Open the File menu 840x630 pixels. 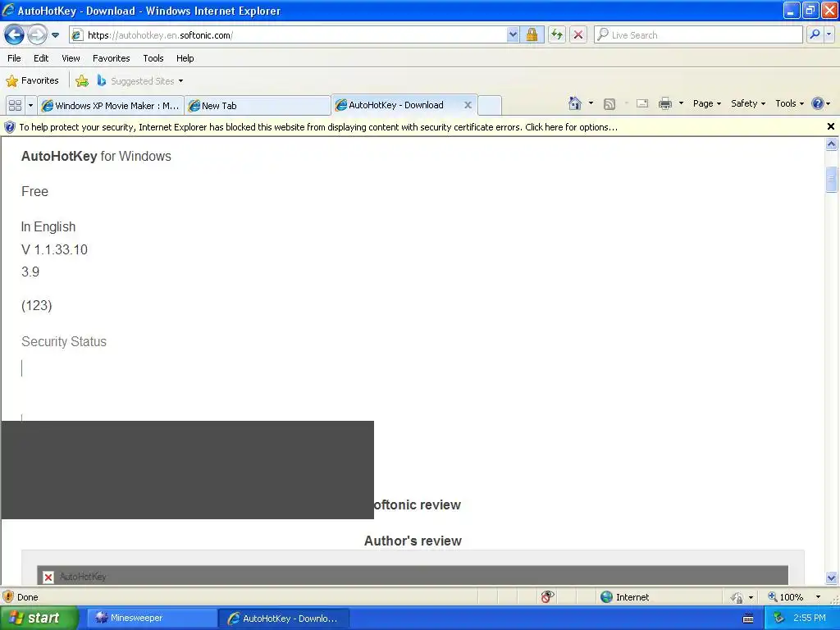point(14,58)
